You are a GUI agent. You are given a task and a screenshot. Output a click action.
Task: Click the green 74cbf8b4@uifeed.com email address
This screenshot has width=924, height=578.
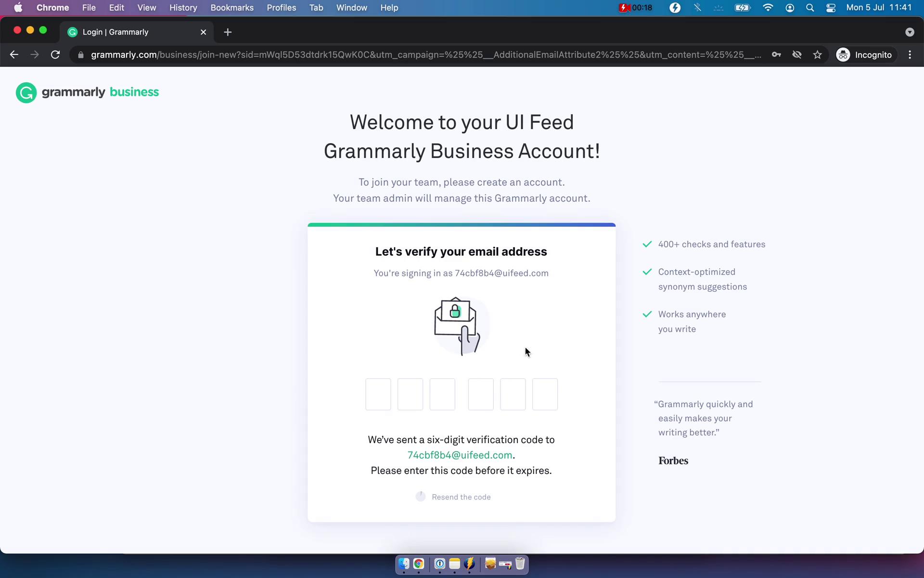point(460,455)
